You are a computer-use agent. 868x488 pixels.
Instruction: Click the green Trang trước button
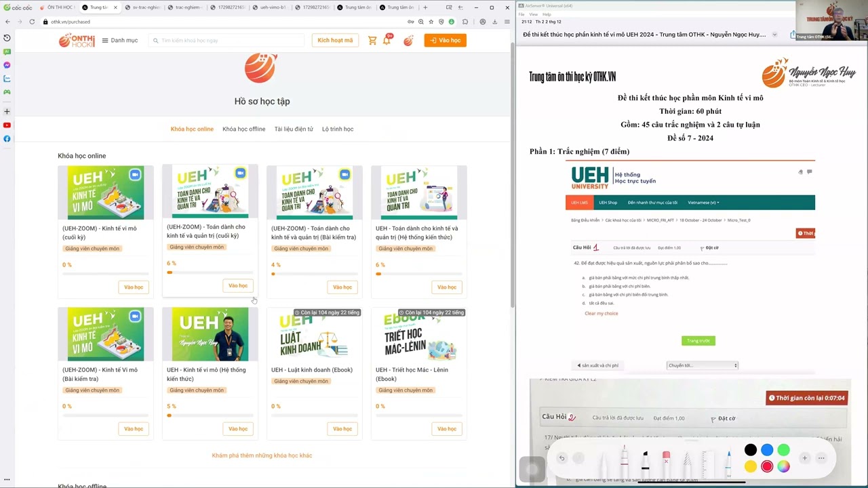click(x=698, y=341)
